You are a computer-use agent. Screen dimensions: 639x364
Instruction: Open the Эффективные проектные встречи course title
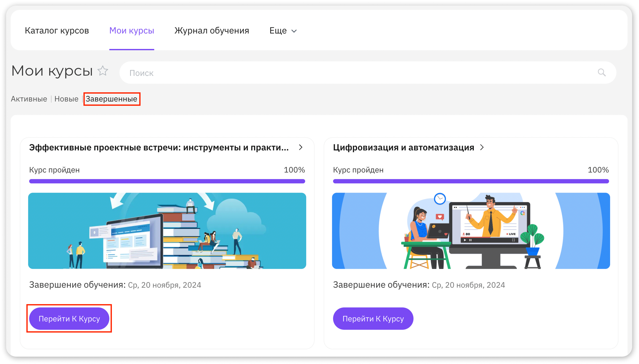[x=159, y=148]
